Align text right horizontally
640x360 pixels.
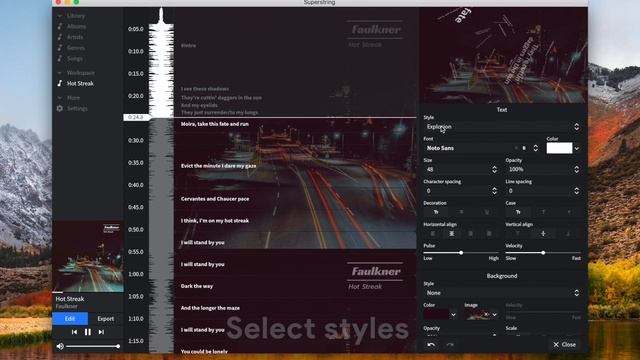pos(470,234)
